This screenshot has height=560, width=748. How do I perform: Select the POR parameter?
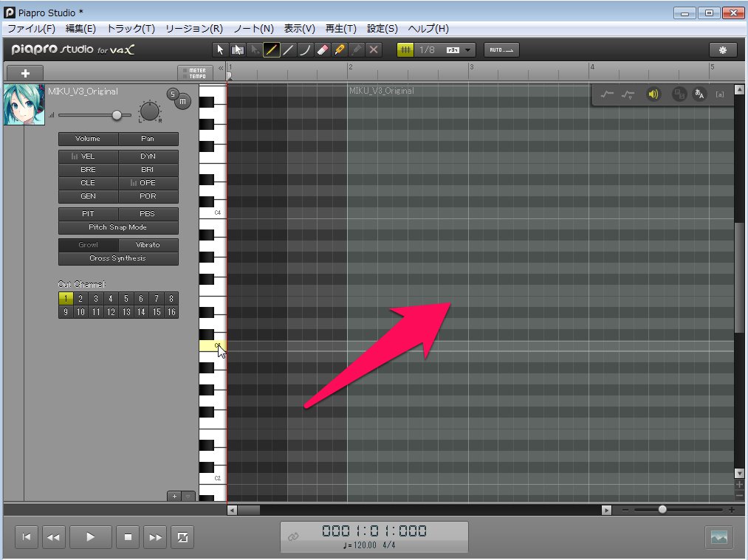[148, 196]
